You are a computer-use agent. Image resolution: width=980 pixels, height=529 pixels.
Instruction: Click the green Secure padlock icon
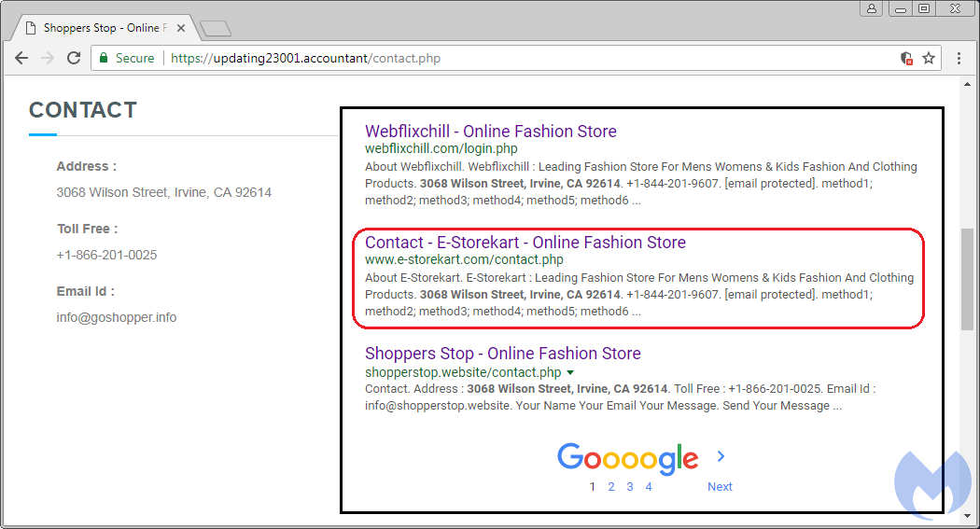(103, 58)
